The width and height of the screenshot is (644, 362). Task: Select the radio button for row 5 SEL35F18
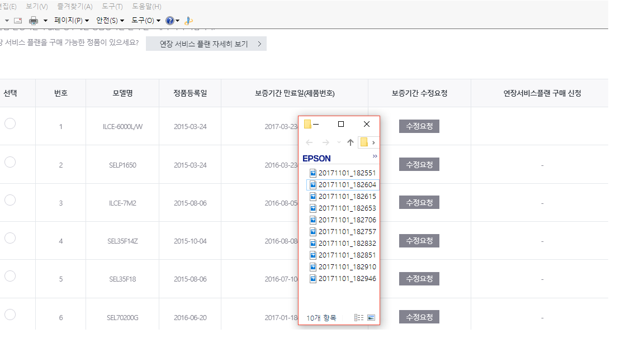tap(10, 276)
